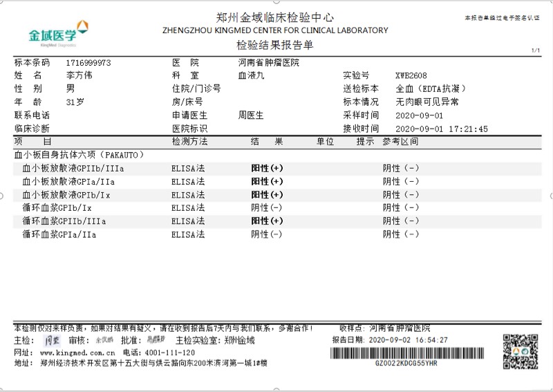This screenshot has height=392, width=553.
Task: Click the KingMed green logo
Action: (x=58, y=32)
